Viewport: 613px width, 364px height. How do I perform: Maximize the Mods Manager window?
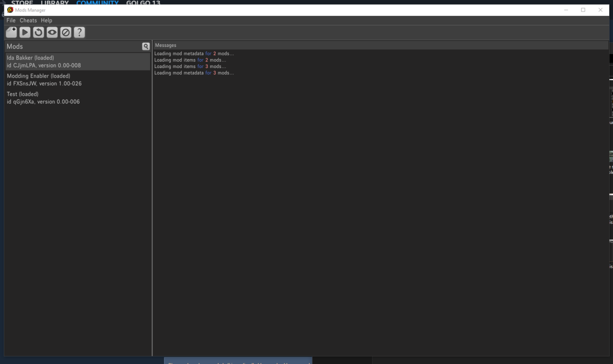583,10
